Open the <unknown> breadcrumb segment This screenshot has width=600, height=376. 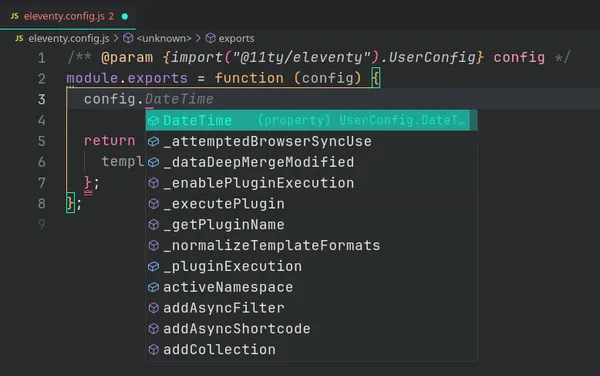tap(164, 38)
